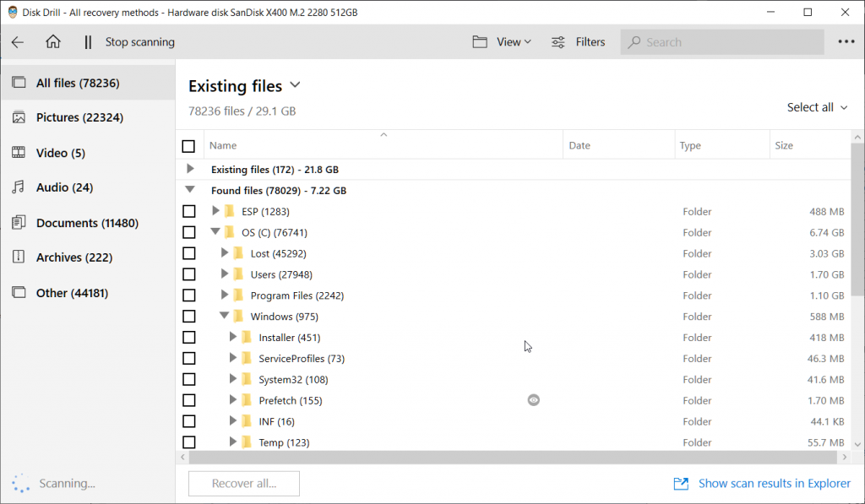
Task: Open the View dropdown
Action: point(502,41)
